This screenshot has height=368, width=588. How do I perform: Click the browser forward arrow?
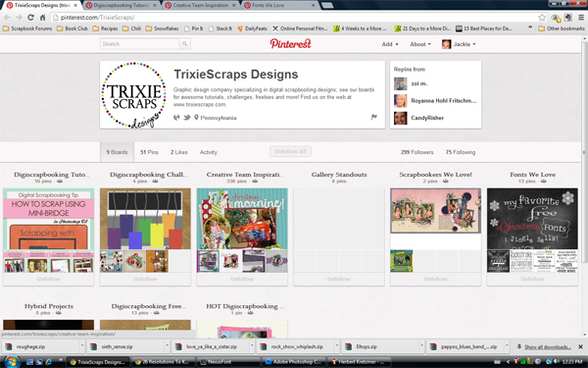coord(19,18)
